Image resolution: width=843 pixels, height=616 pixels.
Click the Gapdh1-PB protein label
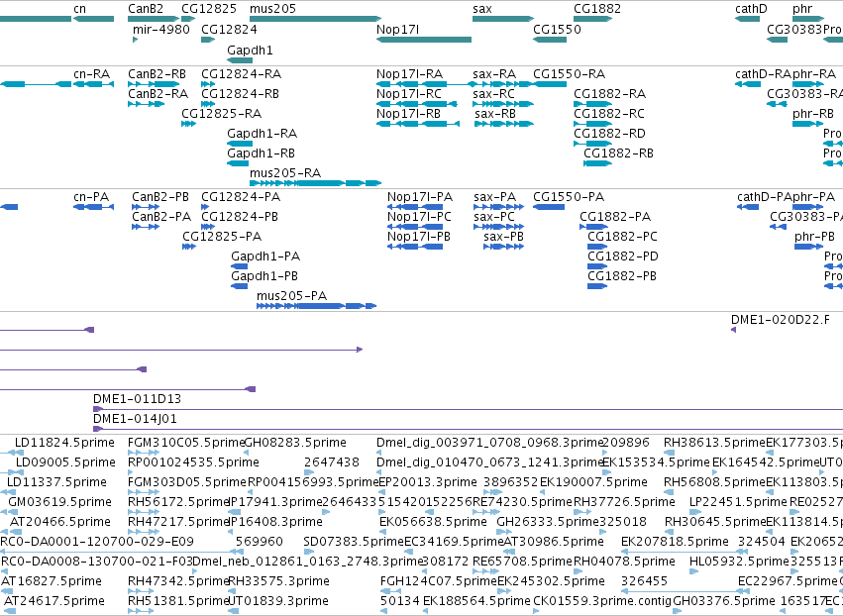tap(264, 276)
